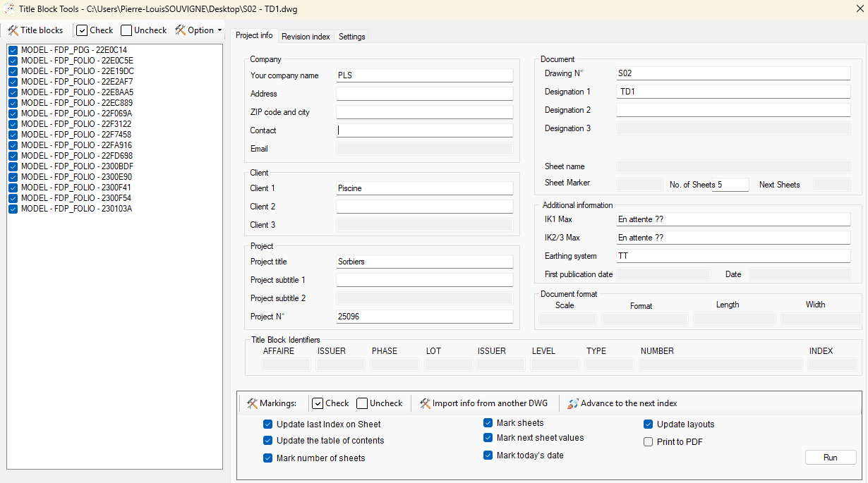Switch to the Revision index tab
The width and height of the screenshot is (868, 483).
point(306,37)
